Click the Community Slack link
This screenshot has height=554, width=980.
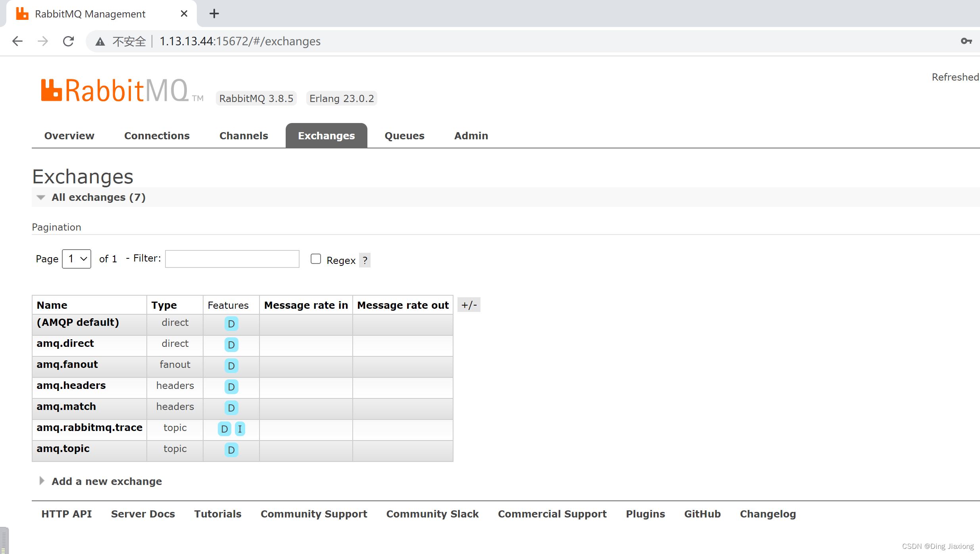pos(432,514)
